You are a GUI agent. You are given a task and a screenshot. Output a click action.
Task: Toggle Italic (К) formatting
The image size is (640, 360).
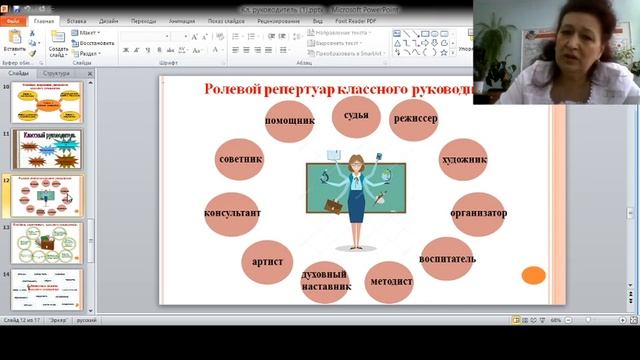(x=137, y=50)
